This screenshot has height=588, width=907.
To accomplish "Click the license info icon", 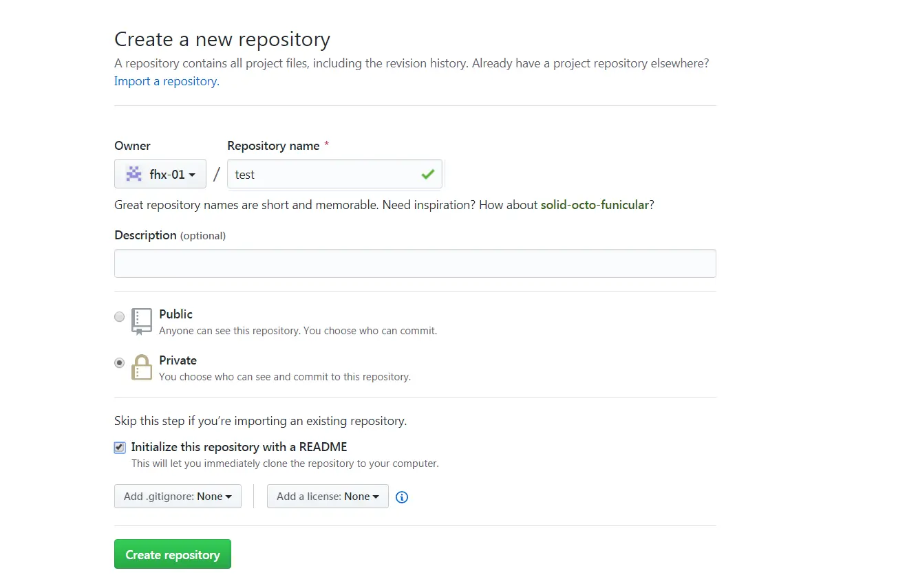I will (x=403, y=497).
